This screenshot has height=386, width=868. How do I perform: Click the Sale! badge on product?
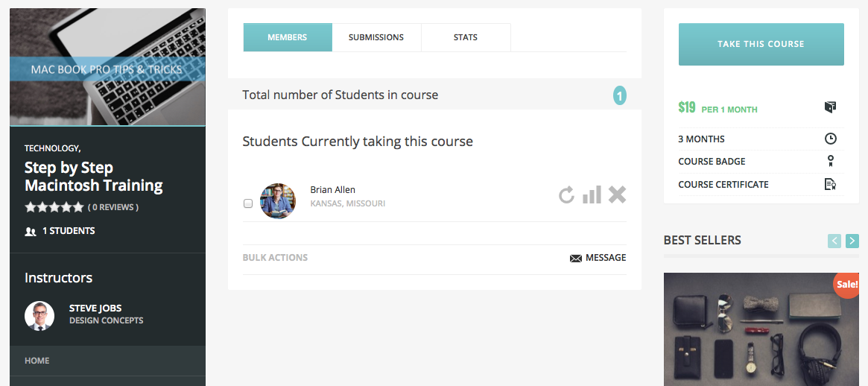[846, 285]
